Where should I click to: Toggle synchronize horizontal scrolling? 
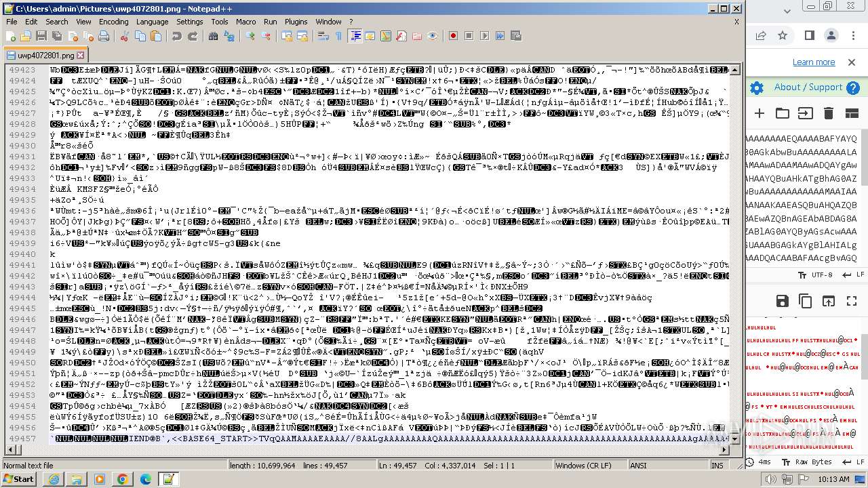pos(302,36)
